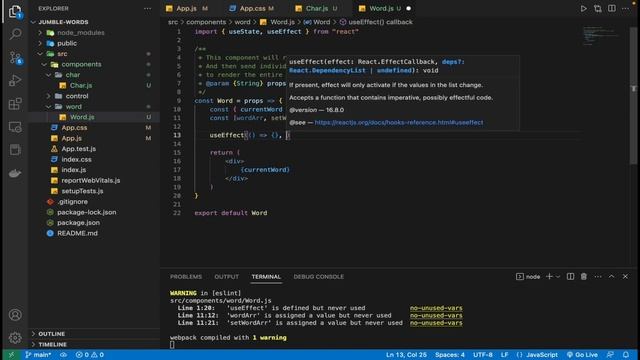
Task: Open JavaScript language mode selector
Action: (x=541, y=355)
